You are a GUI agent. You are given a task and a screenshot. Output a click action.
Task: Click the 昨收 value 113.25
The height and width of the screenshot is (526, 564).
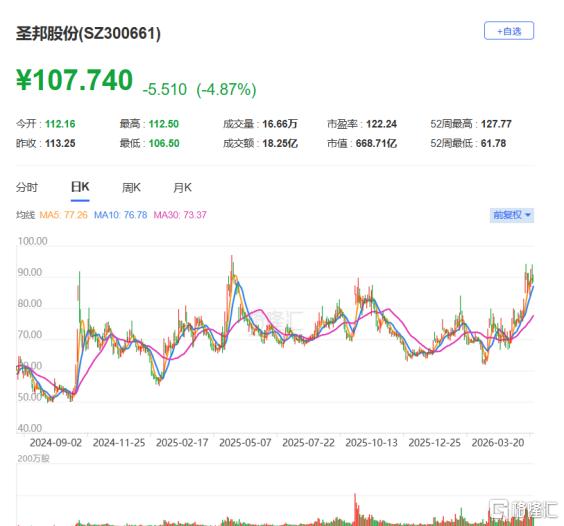(x=60, y=144)
